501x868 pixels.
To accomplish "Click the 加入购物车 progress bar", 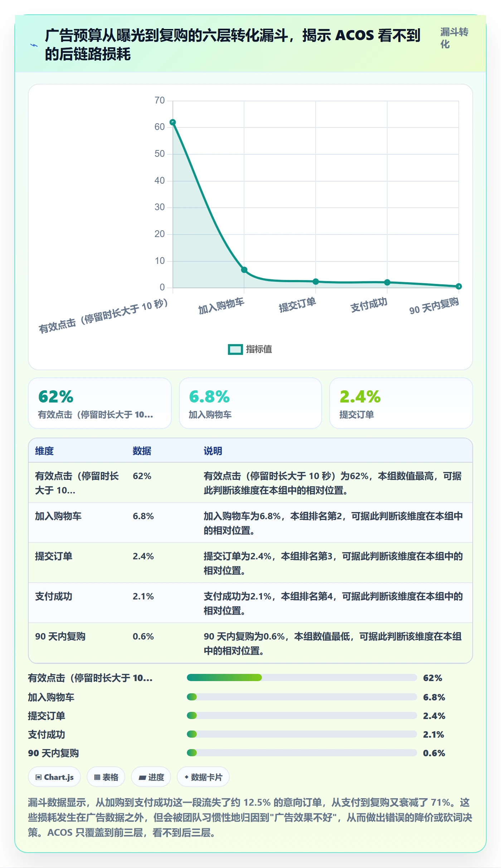I will pos(302,697).
